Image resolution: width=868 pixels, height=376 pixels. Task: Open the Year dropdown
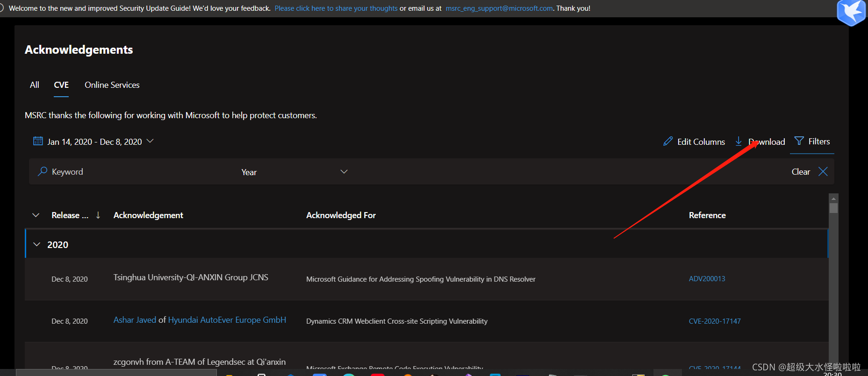click(x=294, y=172)
